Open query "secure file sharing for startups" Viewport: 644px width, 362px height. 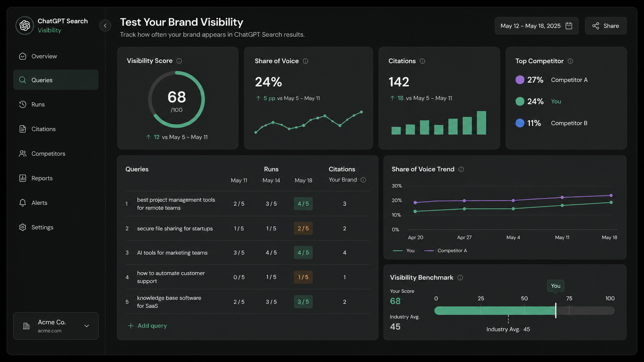pyautogui.click(x=175, y=229)
